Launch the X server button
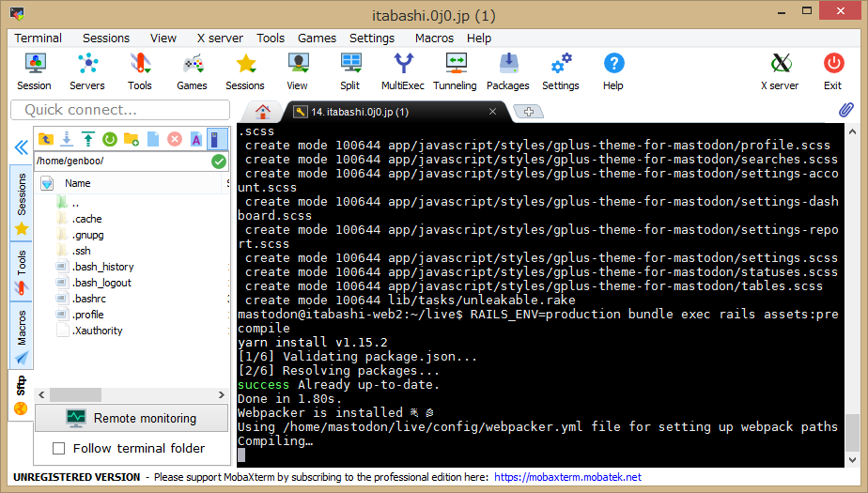 coord(779,70)
